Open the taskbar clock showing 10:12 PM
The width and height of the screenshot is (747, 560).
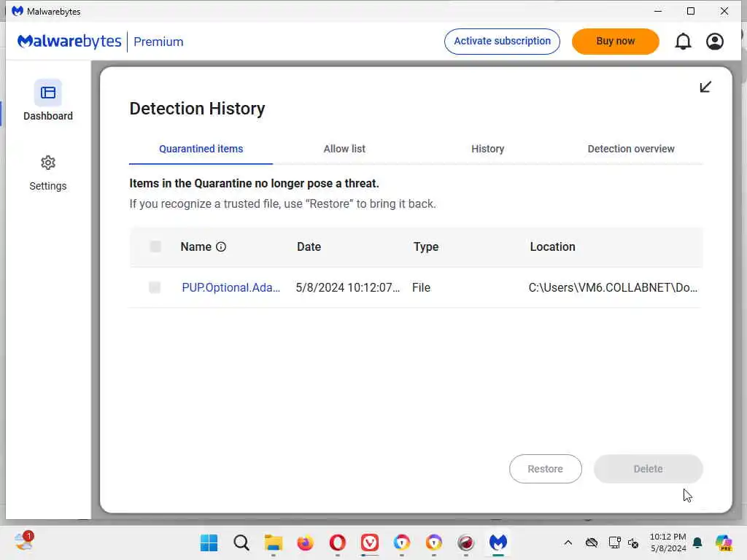tap(668, 542)
